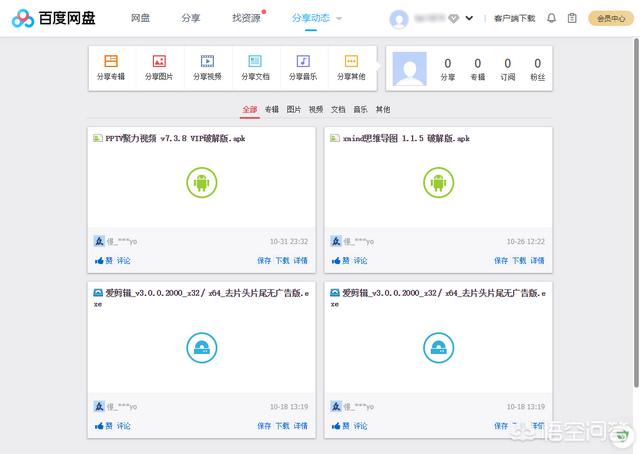
Task: Click Android icon on PPTV聚力视频 card
Action: coord(202,182)
